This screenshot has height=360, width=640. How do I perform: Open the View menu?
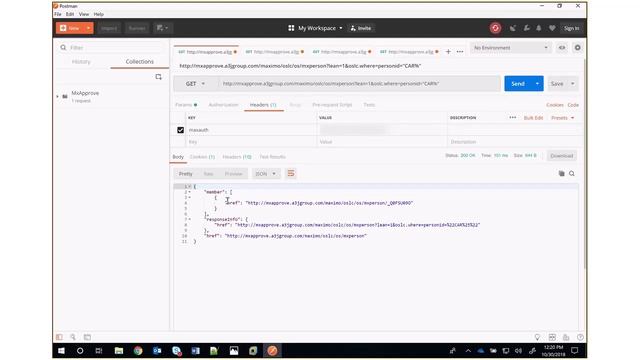pos(84,14)
